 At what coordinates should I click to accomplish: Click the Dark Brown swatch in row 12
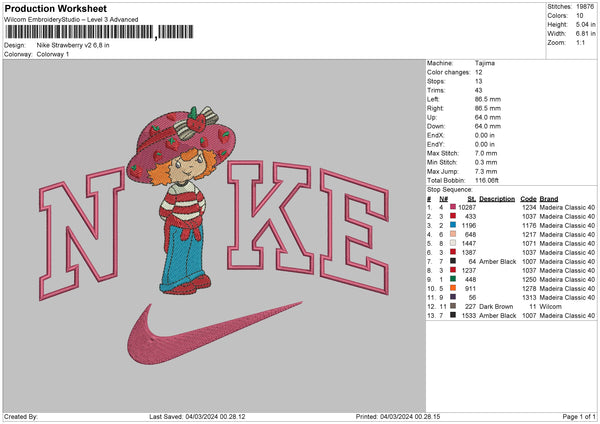[453, 306]
